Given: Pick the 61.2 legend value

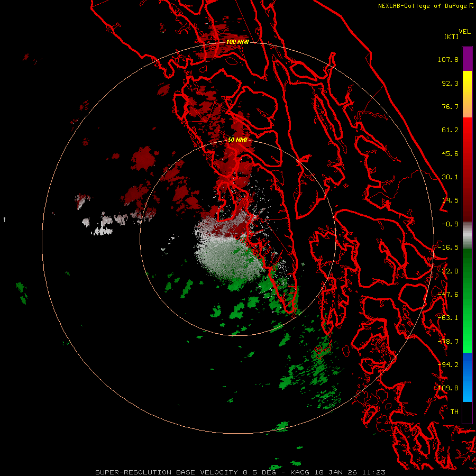Looking at the screenshot, I should point(450,130).
